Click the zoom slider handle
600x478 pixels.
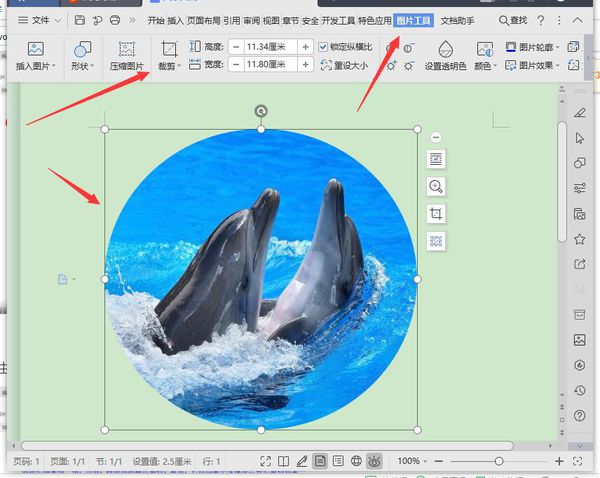click(x=499, y=461)
